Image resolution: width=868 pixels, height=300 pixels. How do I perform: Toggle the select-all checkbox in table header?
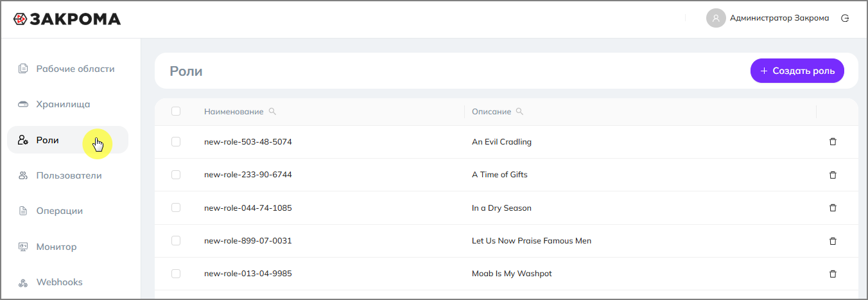[176, 111]
